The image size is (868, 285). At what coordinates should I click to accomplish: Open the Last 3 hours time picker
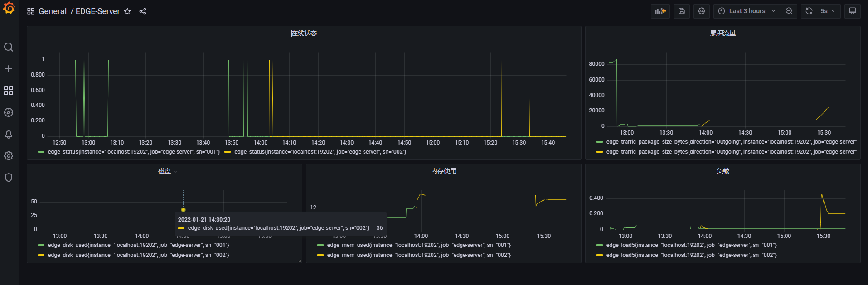click(747, 11)
